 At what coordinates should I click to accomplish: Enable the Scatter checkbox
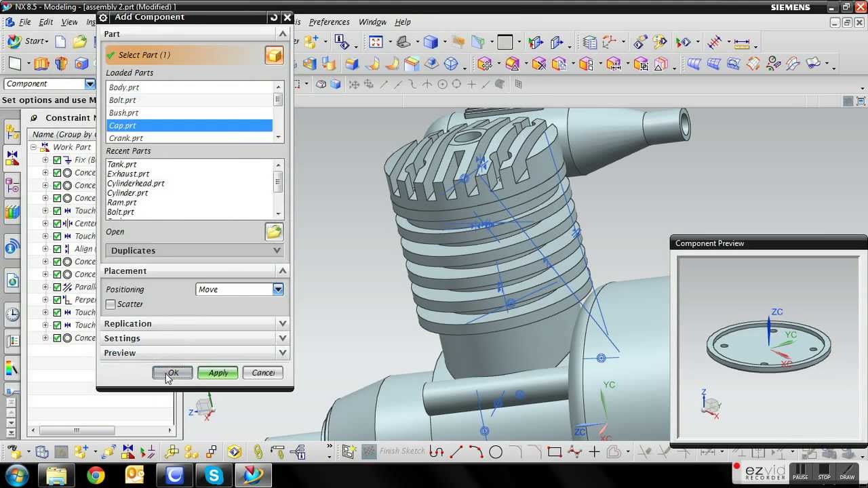(111, 304)
